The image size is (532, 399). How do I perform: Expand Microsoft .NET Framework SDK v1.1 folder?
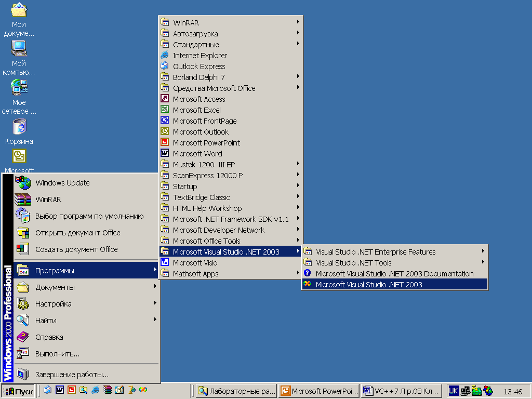[x=230, y=219]
